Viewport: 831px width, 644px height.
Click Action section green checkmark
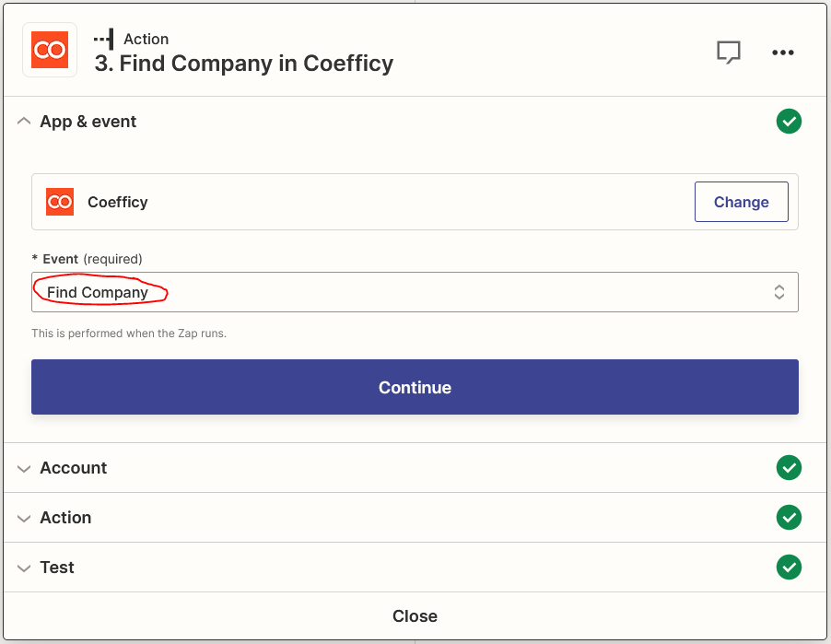click(789, 518)
